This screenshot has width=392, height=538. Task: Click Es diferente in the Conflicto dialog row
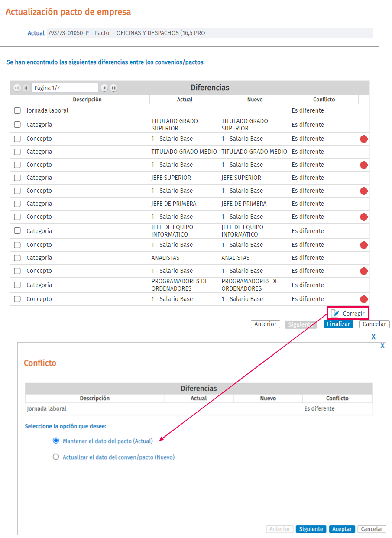[x=319, y=409]
